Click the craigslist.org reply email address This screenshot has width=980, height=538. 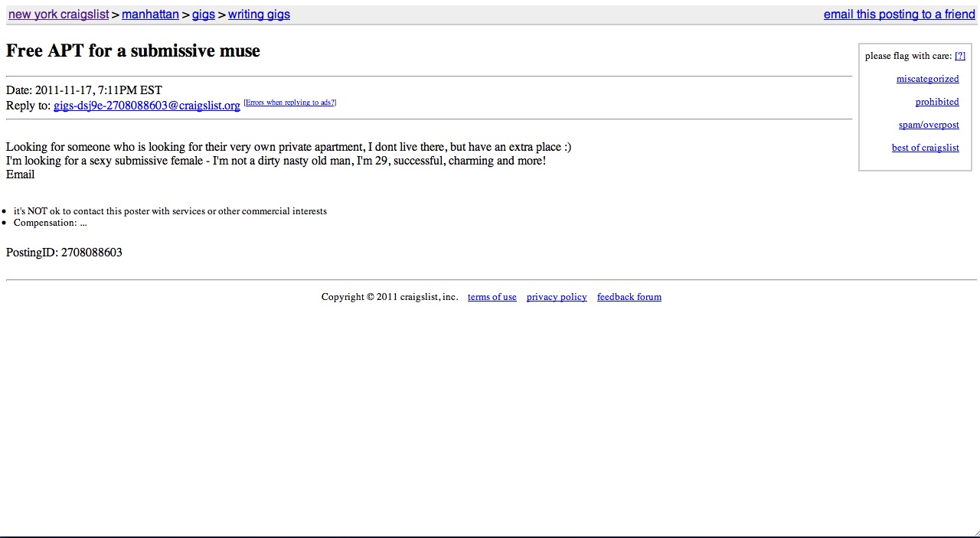146,106
